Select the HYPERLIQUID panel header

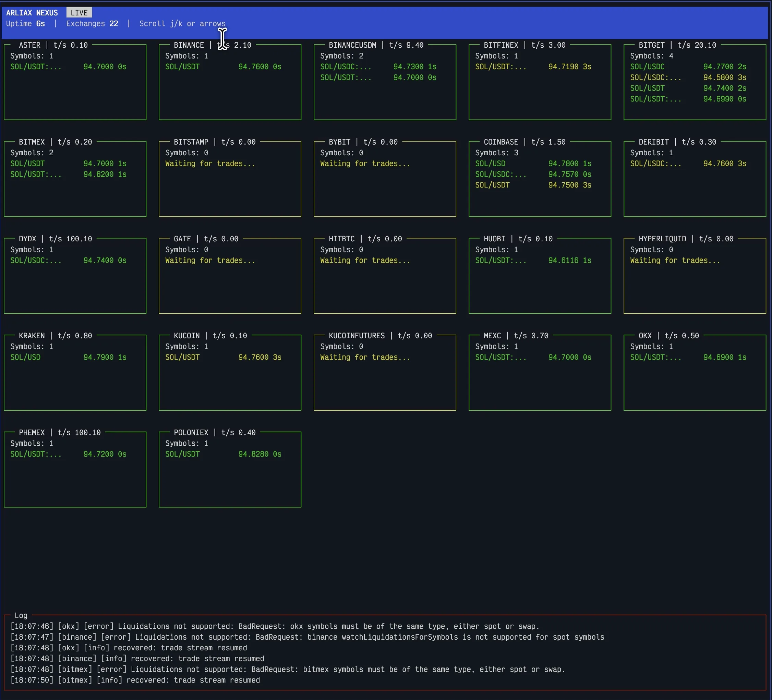[x=686, y=239]
